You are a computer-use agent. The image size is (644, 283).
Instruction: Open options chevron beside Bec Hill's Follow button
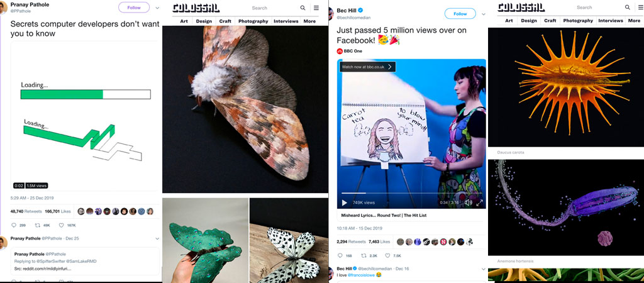[x=483, y=14]
